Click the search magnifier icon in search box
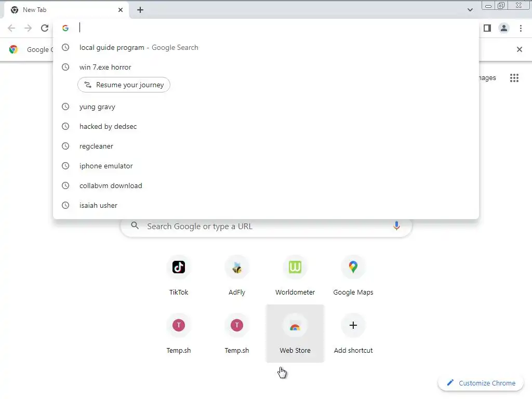 [135, 225]
